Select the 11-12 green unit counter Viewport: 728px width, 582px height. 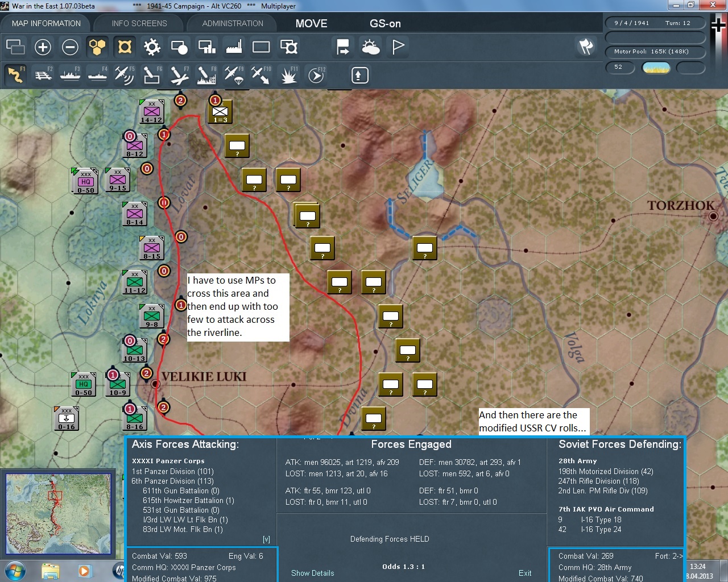(x=135, y=282)
